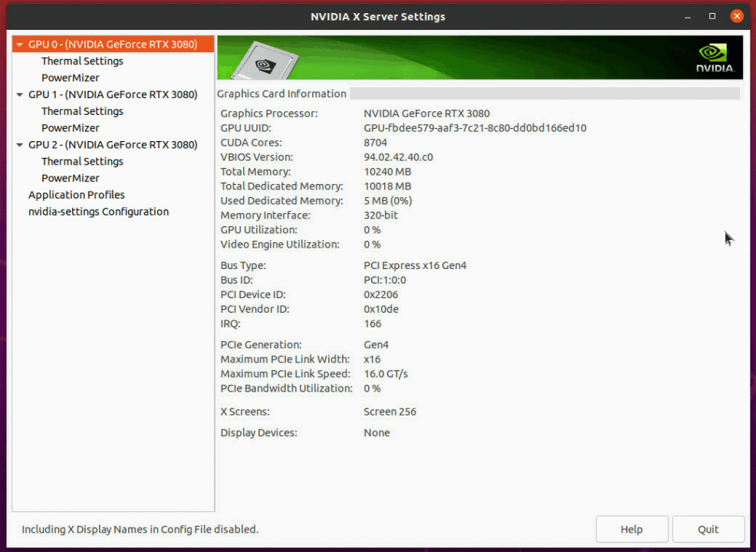Select GPU 2 - (NVIDIA GeForce RTX 3080)
756x552 pixels.
tap(113, 145)
